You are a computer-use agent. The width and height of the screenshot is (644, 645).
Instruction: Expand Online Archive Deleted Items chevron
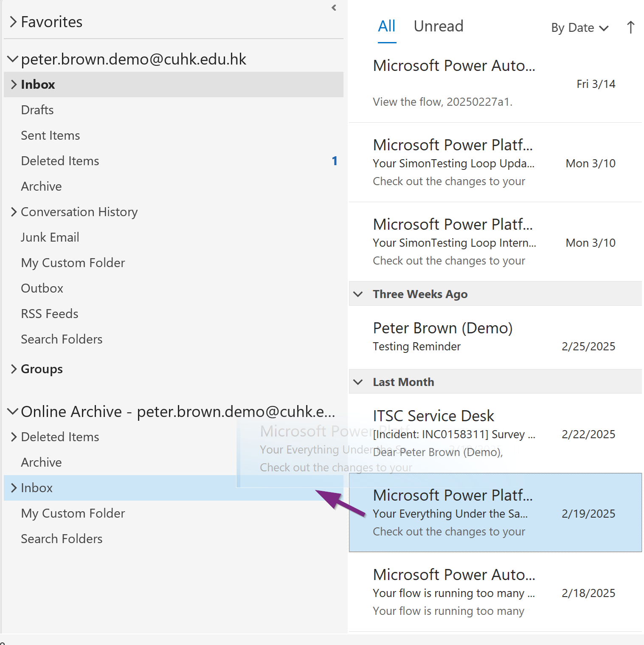pyautogui.click(x=14, y=437)
